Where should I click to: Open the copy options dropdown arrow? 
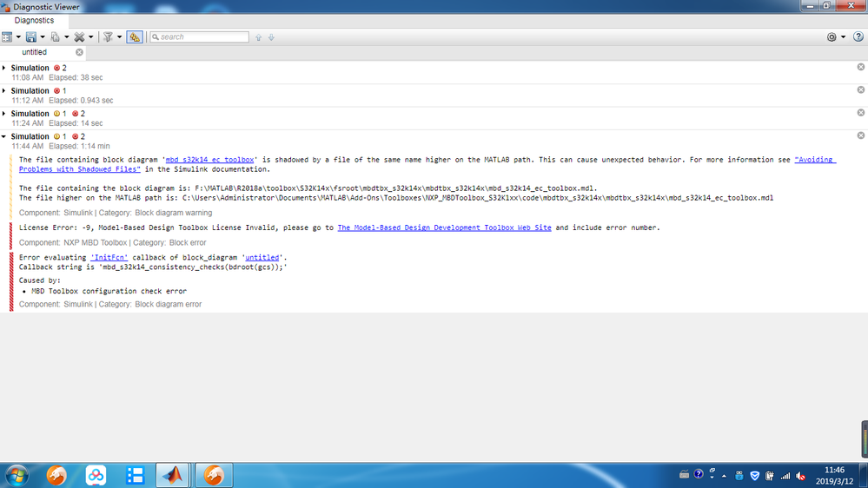67,37
